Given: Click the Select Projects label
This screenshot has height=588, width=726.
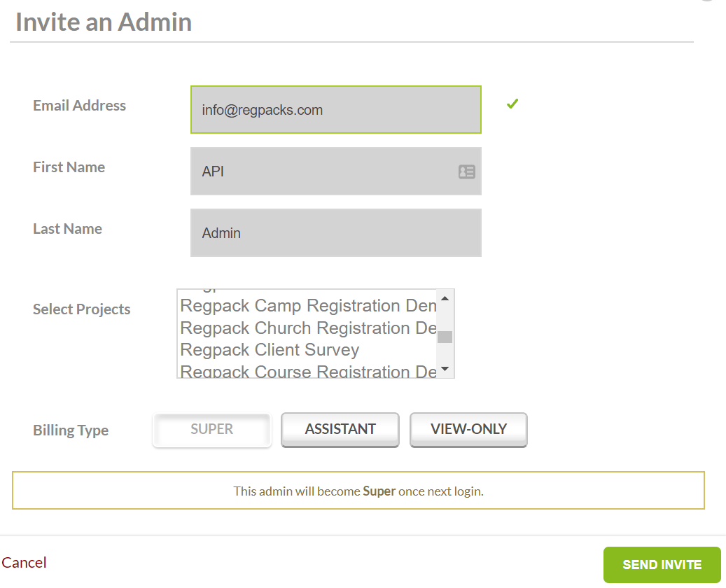Looking at the screenshot, I should 82,309.
